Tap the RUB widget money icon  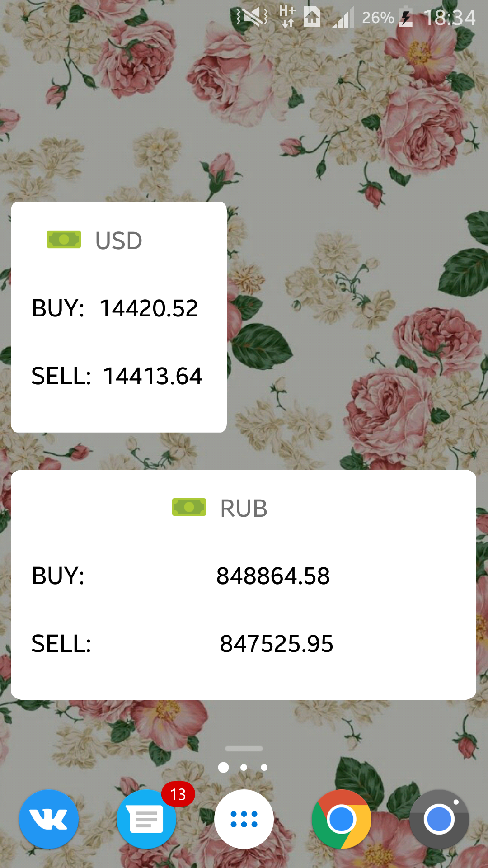pos(189,507)
